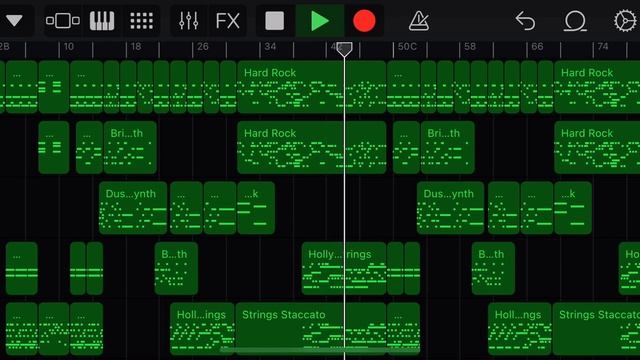Open the navigation dropdown triangle menu
Image resolution: width=640 pixels, height=360 pixels.
pyautogui.click(x=14, y=20)
